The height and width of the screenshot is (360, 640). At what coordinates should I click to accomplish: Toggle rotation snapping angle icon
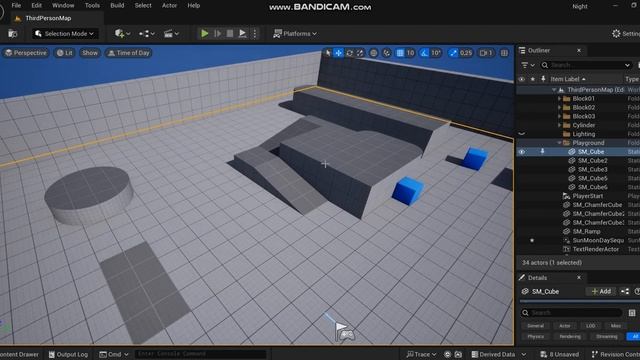(424, 53)
